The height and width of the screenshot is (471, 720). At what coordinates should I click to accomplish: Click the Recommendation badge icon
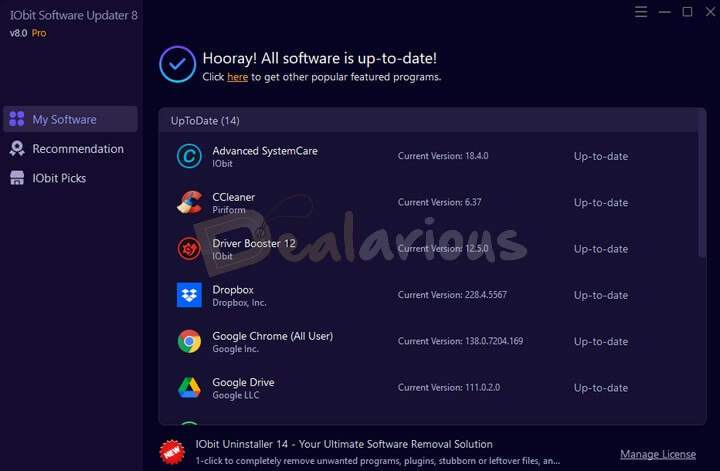coord(17,148)
